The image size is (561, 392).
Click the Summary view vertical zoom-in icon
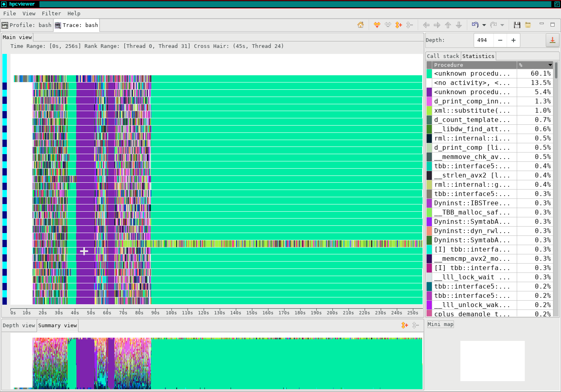[x=404, y=325]
